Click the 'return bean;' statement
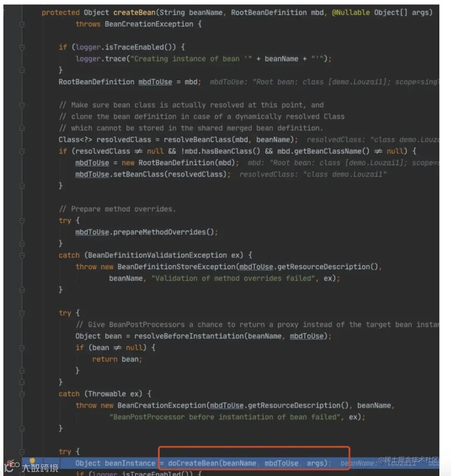451x476 pixels. (117, 359)
